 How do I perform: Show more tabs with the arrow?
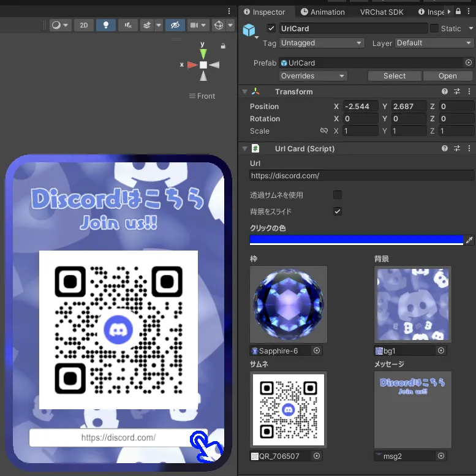(x=449, y=12)
